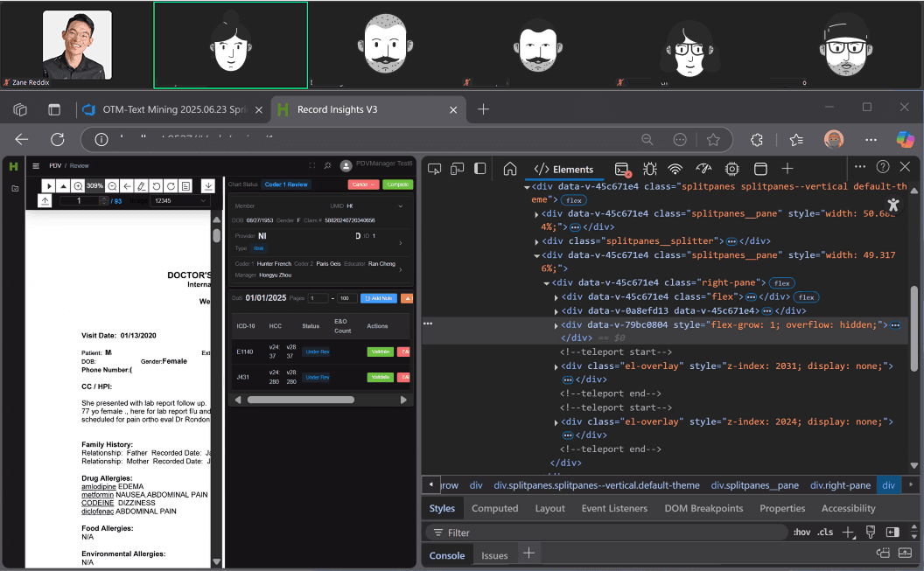Click the zoom in magnifier in PDF toolbar
924x571 pixels.
point(79,186)
